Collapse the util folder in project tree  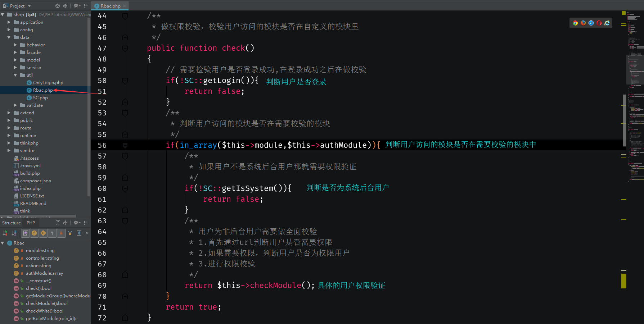point(15,75)
